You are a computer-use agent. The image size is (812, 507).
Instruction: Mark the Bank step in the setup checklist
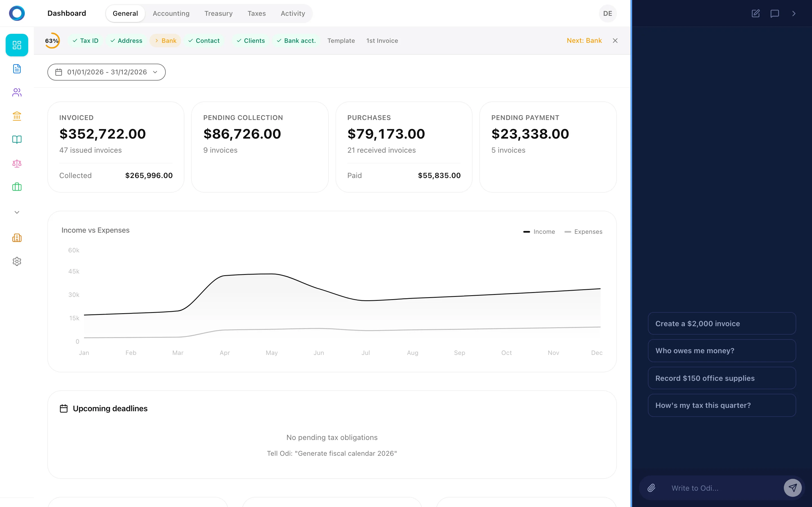point(165,40)
